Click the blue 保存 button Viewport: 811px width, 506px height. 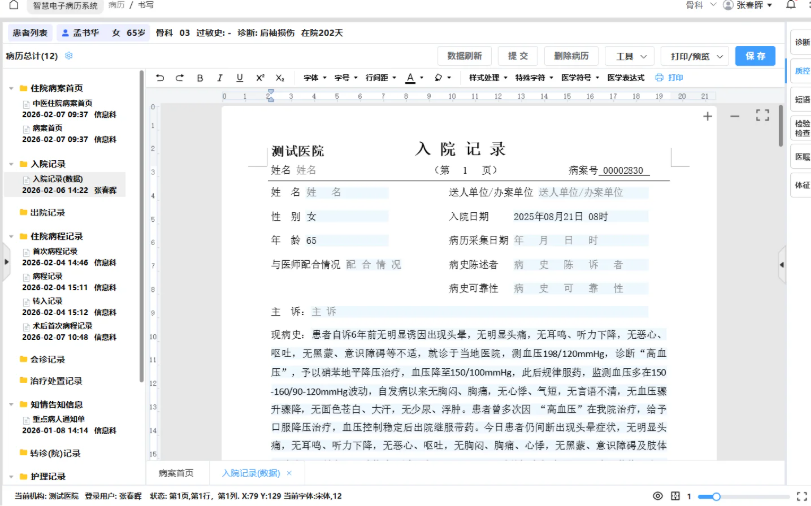pos(755,56)
